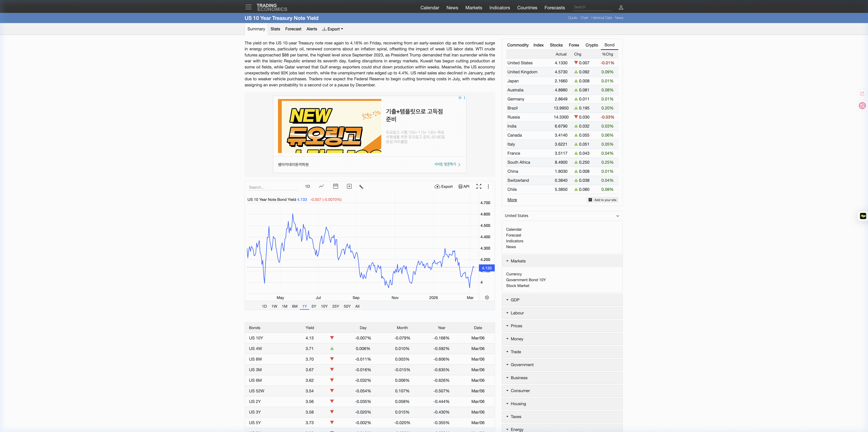Screen dimensions: 868x432
Task: Click the plus-box compare icon on chart
Action: 349,186
